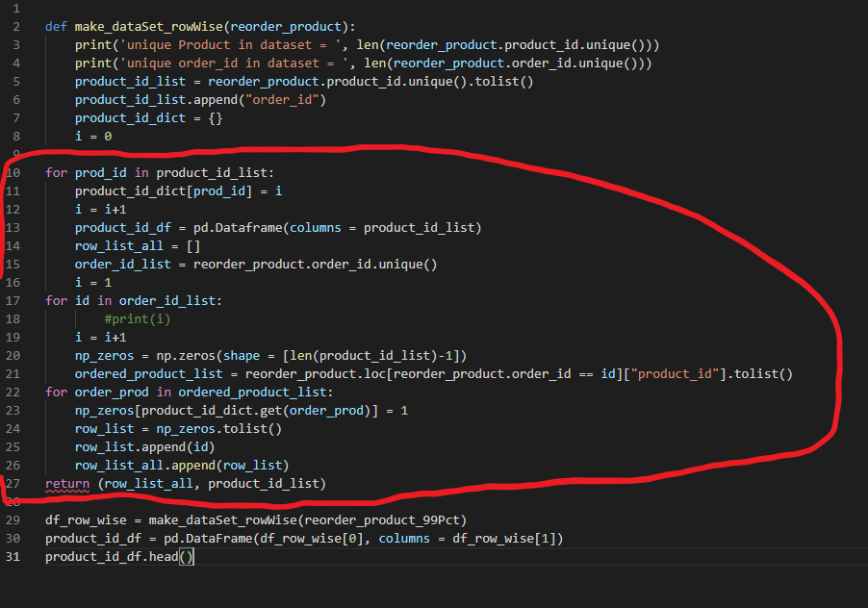Image resolution: width=868 pixels, height=608 pixels.
Task: Click line number 8 in the gutter
Action: pyautogui.click(x=16, y=136)
